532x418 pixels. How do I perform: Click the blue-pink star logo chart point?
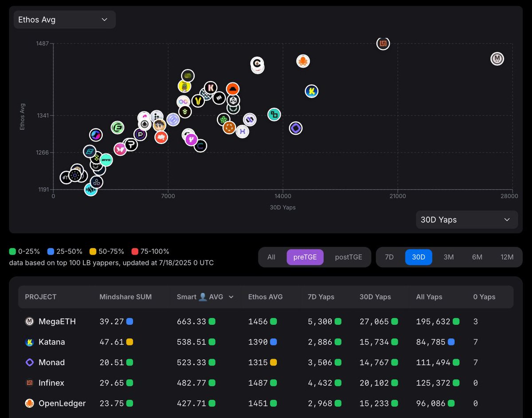tap(96, 135)
